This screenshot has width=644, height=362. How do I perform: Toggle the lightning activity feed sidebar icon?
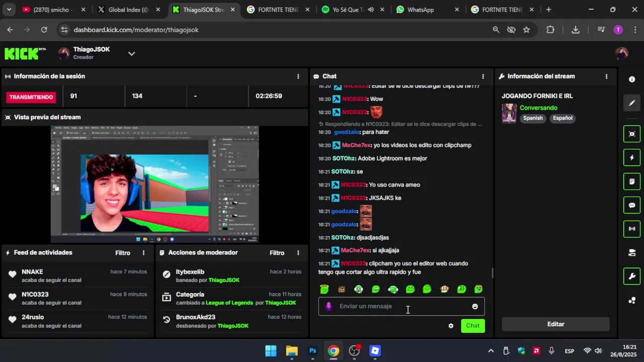(x=632, y=157)
